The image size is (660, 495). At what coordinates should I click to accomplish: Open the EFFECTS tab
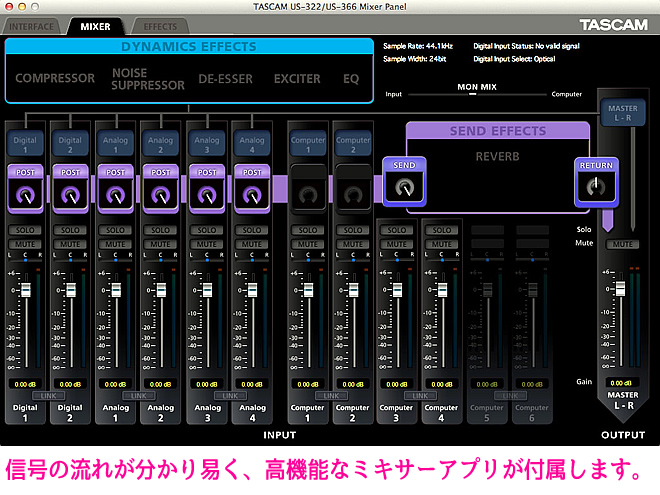[160, 27]
